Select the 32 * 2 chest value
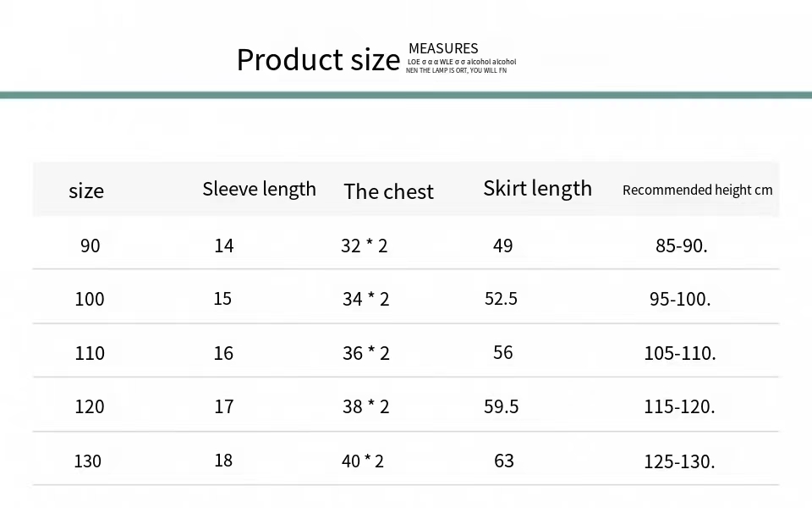812x508 pixels. coord(364,246)
